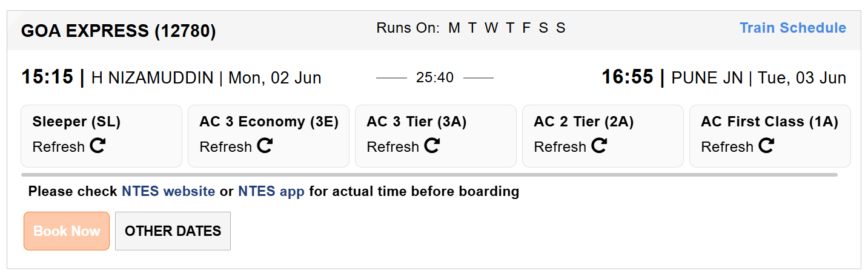Click the 16:55 arrival time at Pune
868x277 pixels.
[627, 77]
